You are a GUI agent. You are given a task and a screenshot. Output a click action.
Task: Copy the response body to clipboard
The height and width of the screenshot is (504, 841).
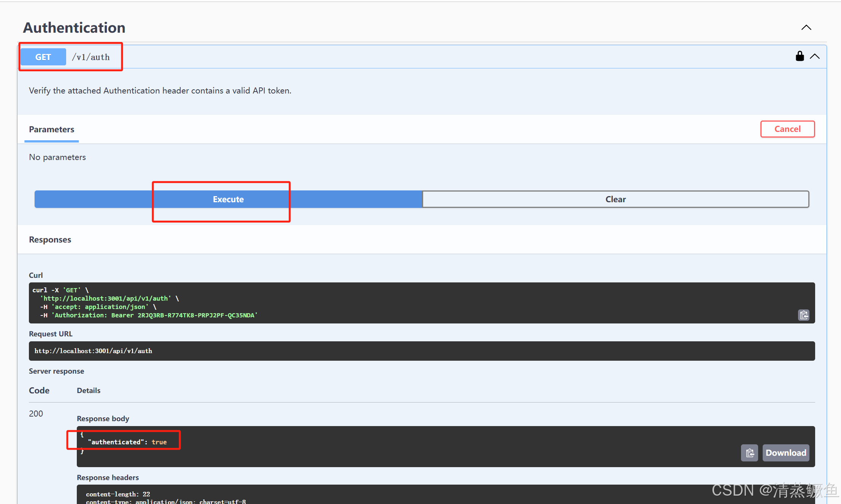(x=749, y=453)
